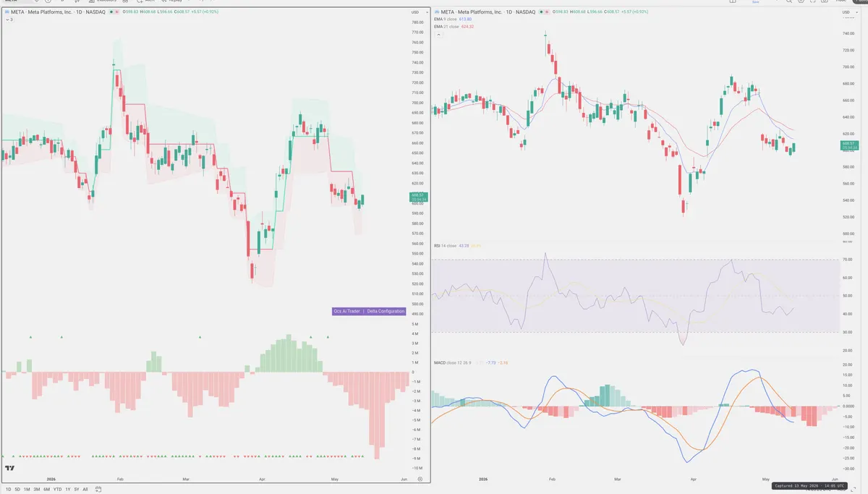Click left chart time axis settings icon
Screen dimensions: 868x494
pyautogui.click(x=420, y=479)
